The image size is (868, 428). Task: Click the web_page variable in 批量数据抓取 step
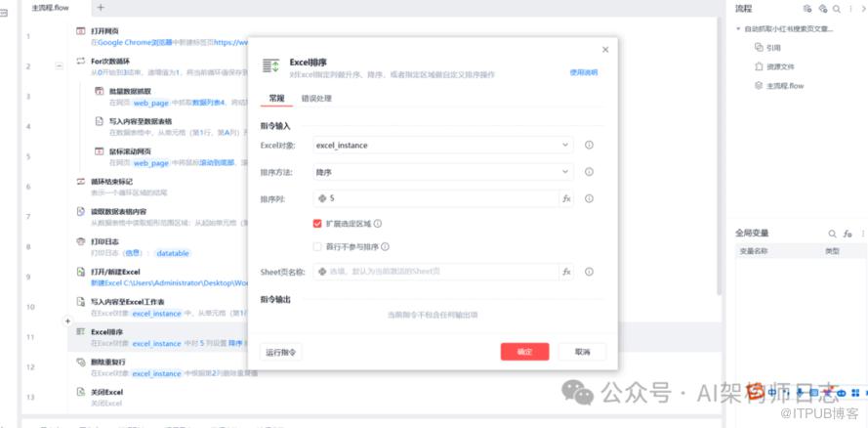151,103
